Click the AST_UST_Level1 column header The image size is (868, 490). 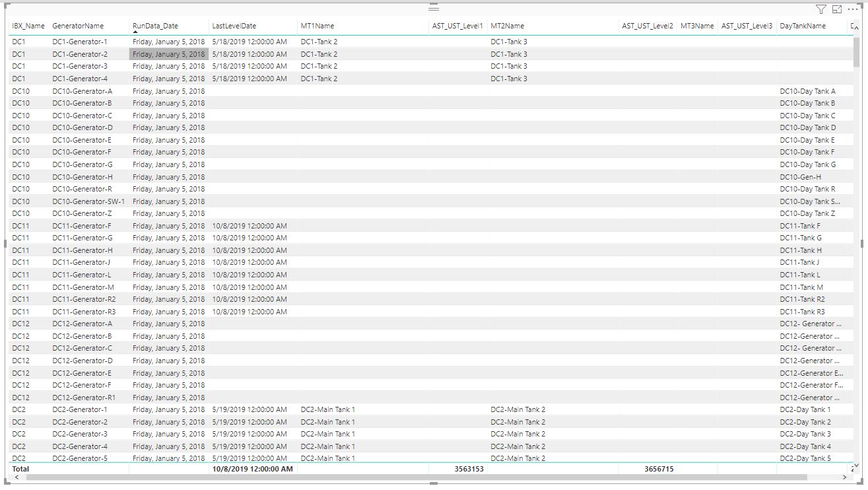point(457,26)
